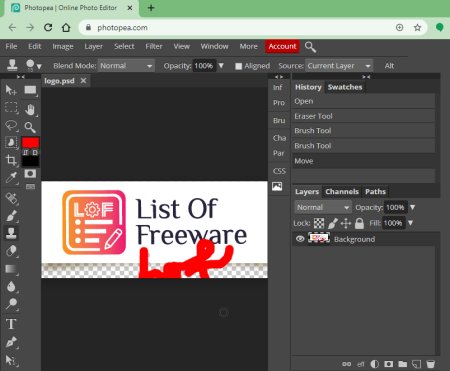The width and height of the screenshot is (450, 371).
Task: Select the Eraser tool icon
Action: tap(12, 251)
